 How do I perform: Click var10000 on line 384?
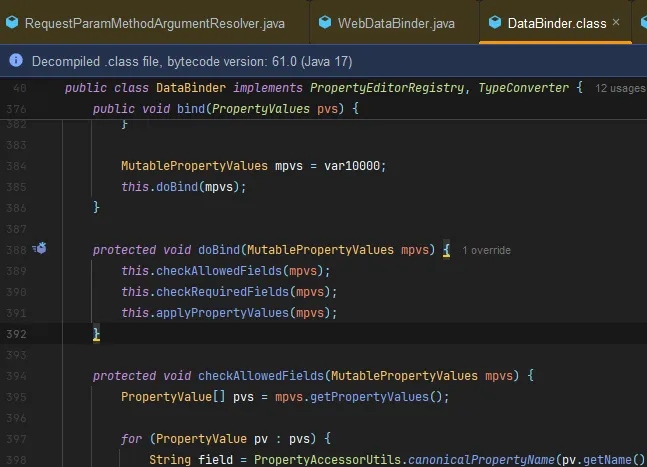click(x=352, y=166)
